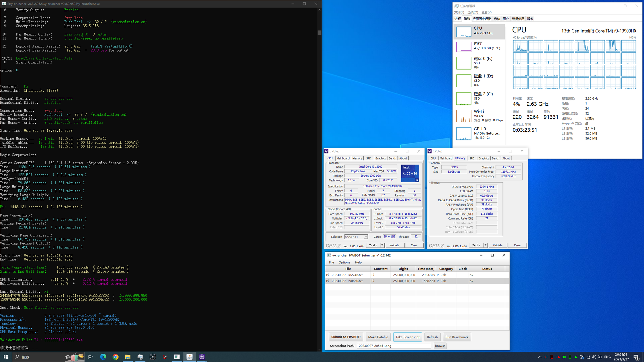The height and width of the screenshot is (362, 644).
Task: Switch to 详细信息 tab in Task Manager
Action: coord(518,19)
